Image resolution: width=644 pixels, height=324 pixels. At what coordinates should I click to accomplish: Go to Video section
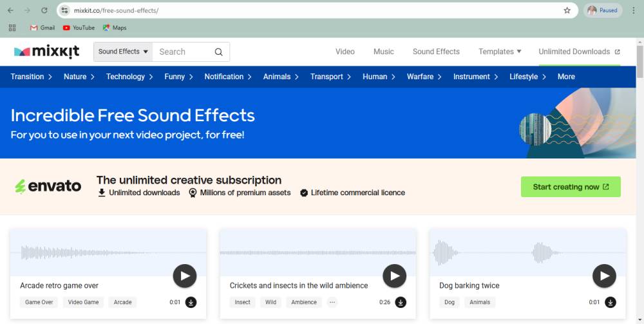coord(345,52)
